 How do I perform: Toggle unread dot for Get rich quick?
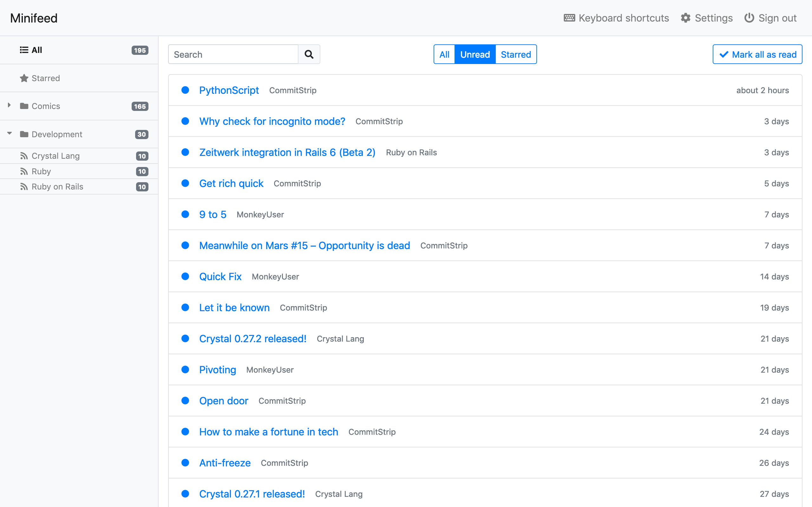click(x=185, y=183)
